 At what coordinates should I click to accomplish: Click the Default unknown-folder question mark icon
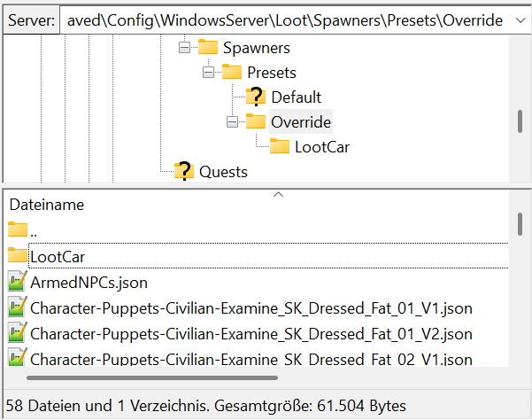(x=257, y=97)
